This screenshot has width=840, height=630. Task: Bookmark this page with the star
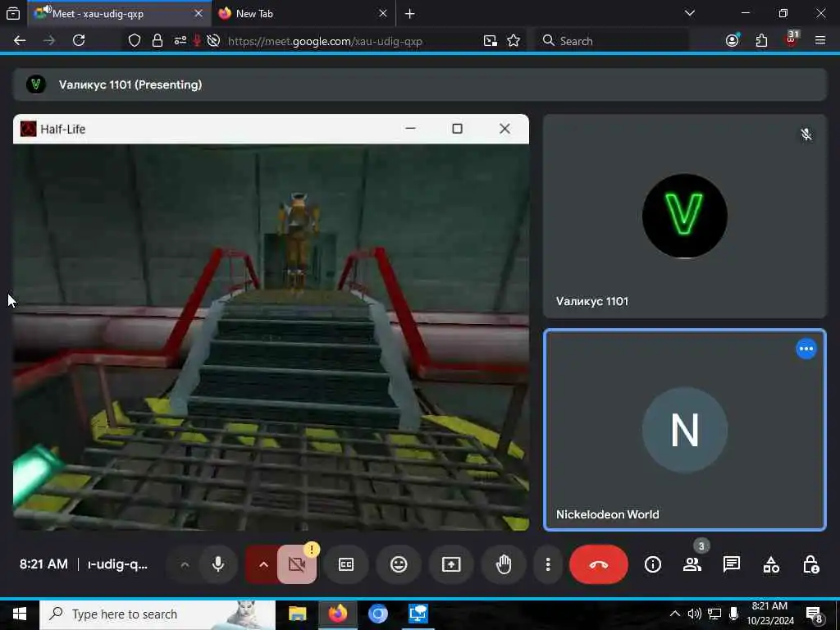[x=514, y=41]
